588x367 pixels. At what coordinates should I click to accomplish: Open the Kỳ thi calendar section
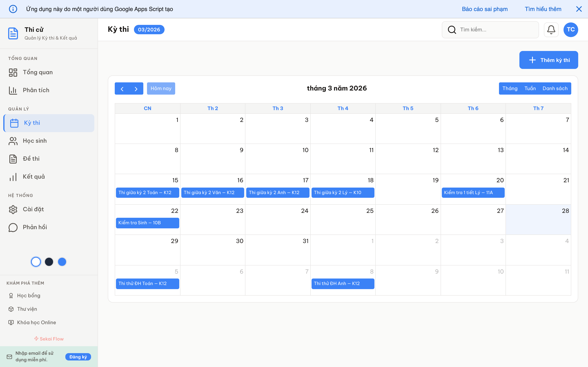[32, 123]
